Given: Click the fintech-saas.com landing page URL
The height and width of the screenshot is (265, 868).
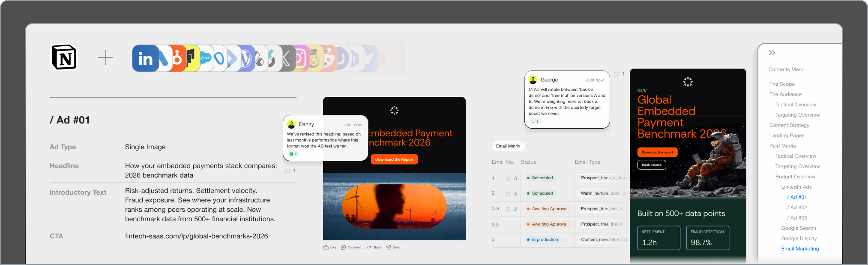Looking at the screenshot, I should 196,236.
